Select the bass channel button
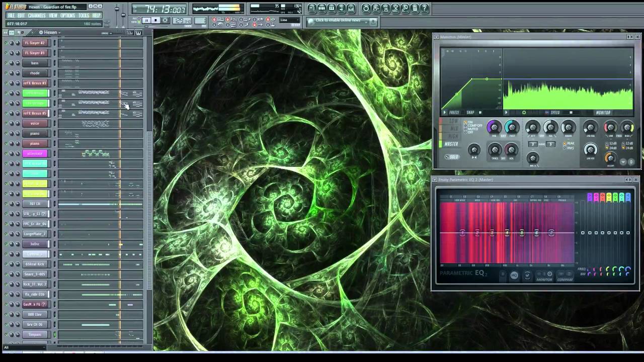 [x=35, y=63]
